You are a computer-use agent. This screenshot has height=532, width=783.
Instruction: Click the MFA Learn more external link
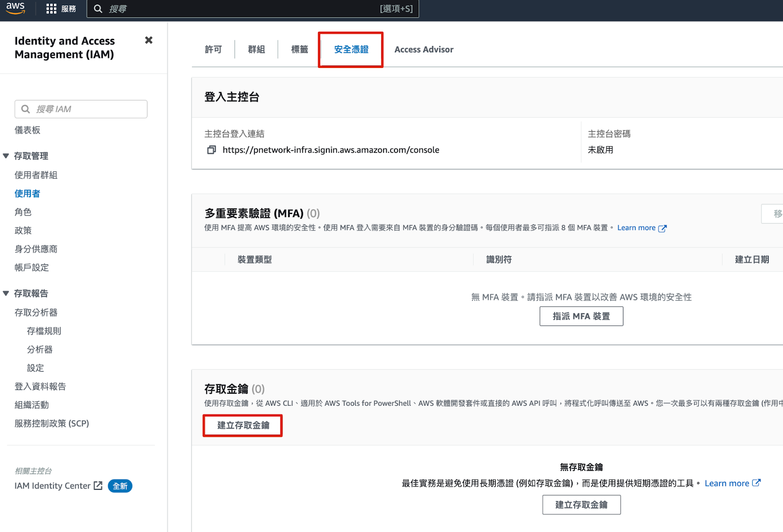(642, 228)
